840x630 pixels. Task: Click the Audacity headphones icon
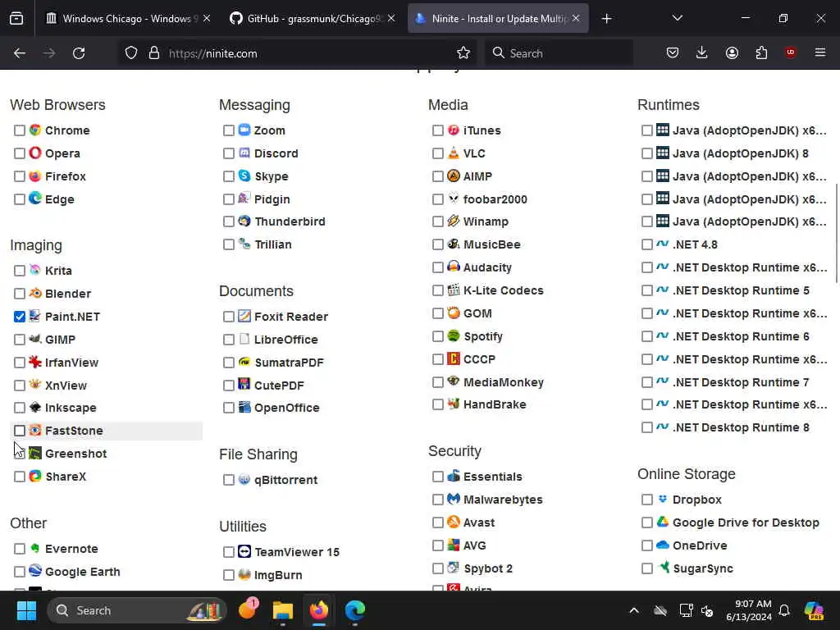454,267
